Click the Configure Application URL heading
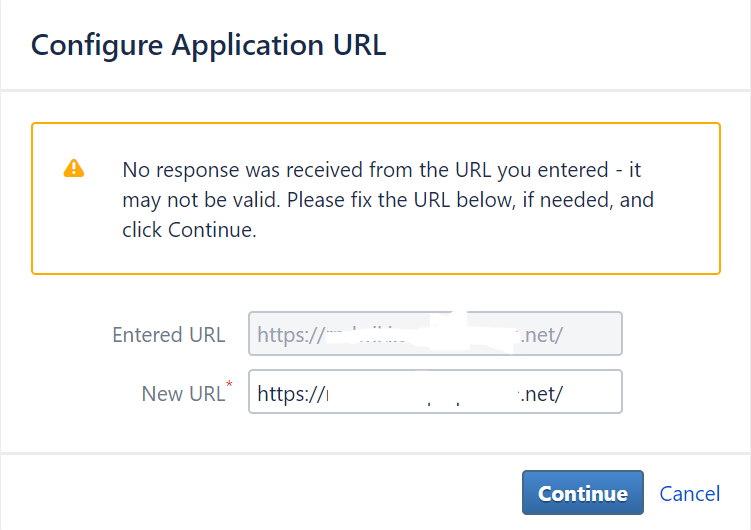The image size is (751, 530). pyautogui.click(x=208, y=45)
